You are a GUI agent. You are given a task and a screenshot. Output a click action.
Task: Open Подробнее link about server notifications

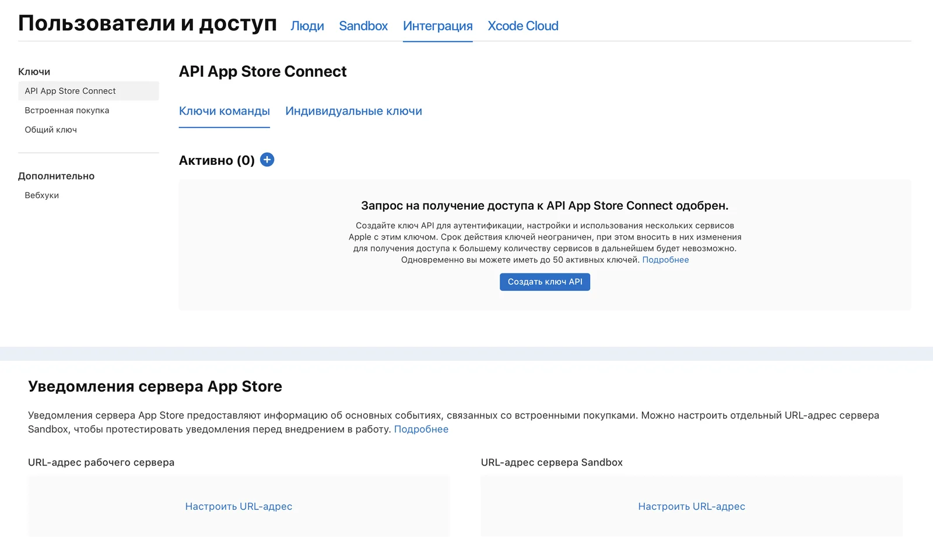click(x=421, y=429)
